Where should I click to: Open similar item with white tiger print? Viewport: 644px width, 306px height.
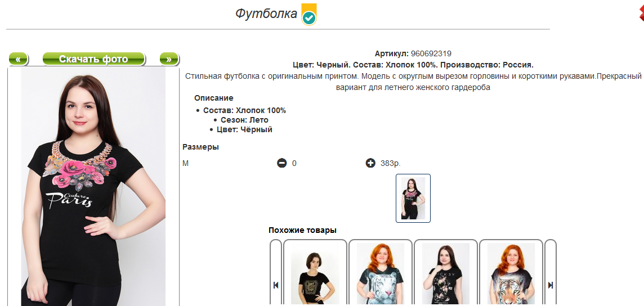381,273
